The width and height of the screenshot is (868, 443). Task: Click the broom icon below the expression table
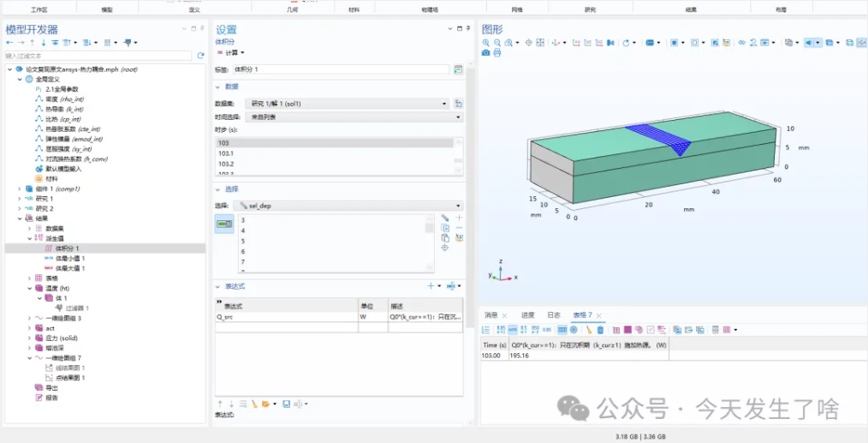coord(254,404)
